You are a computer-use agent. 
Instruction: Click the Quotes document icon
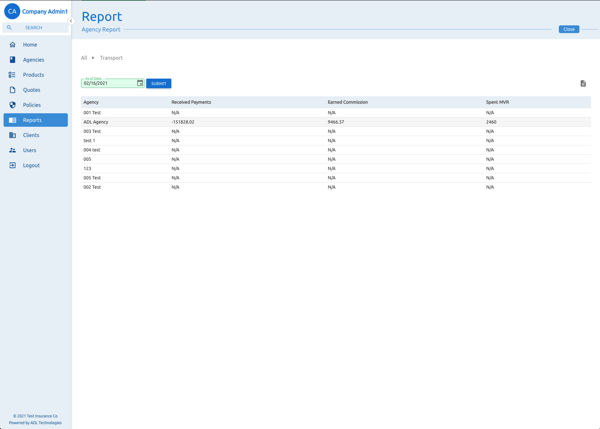pos(12,90)
